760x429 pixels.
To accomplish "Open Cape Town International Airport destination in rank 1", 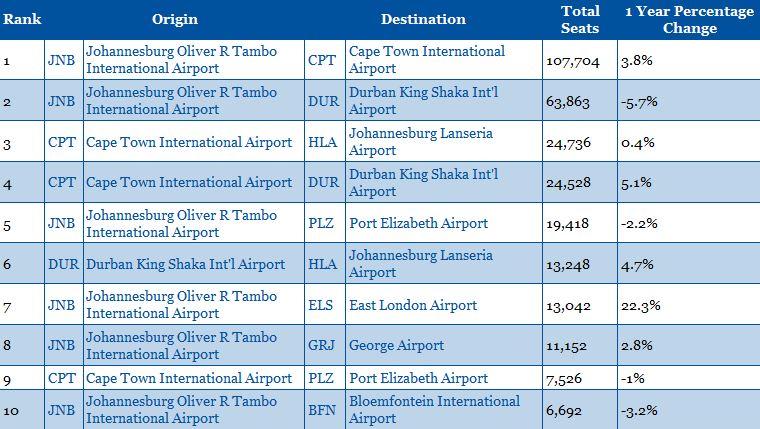I will click(427, 60).
